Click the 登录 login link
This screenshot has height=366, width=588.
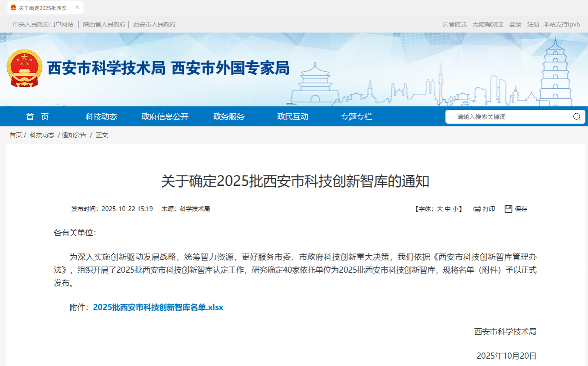515,24
